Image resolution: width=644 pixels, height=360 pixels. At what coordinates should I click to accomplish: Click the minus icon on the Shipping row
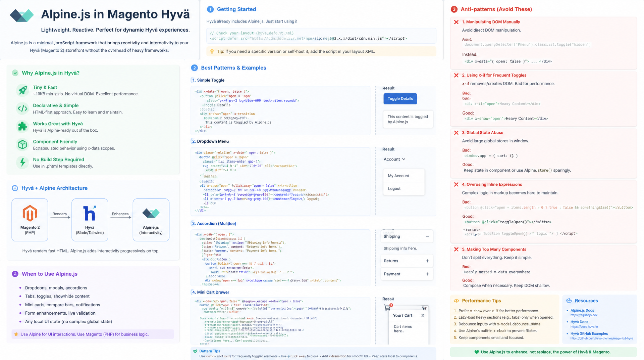point(427,236)
